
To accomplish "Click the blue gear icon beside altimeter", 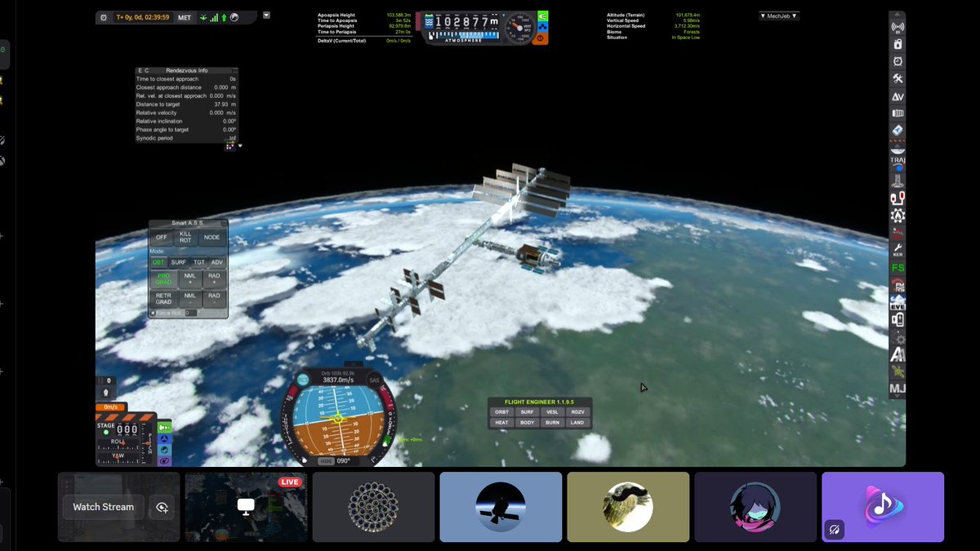I will (542, 27).
